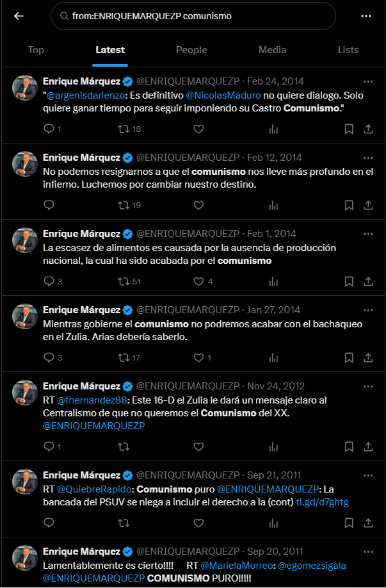Viewport: 386px width, 588px height.
Task: Open more menu on Feb 12, 2014 tweet
Action: pos(368,158)
